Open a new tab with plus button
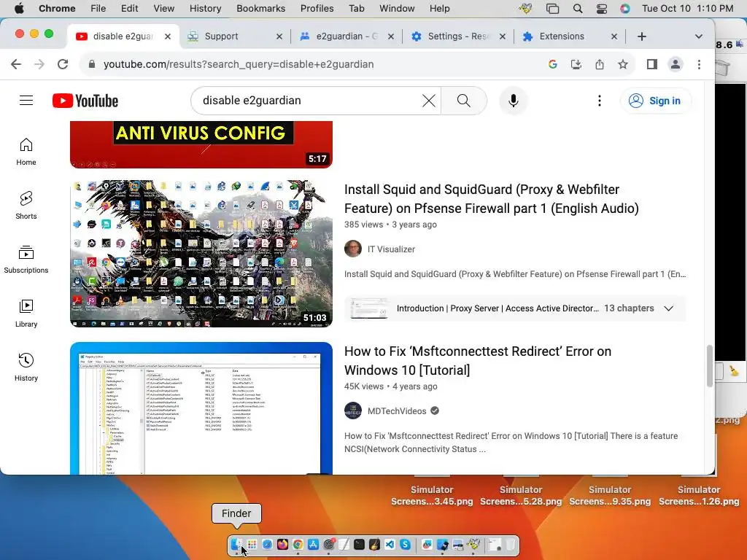 (642, 36)
